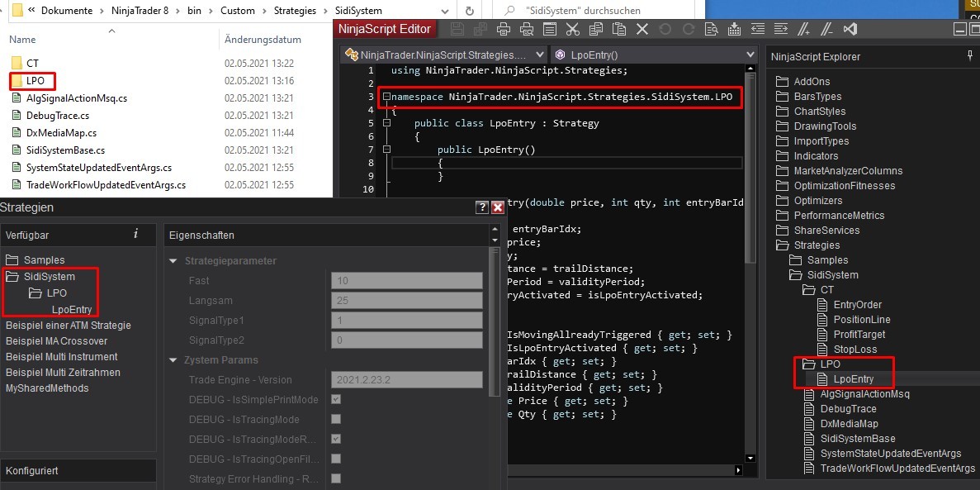
Task: Collapse namespace code fold on line 3
Action: [x=386, y=97]
